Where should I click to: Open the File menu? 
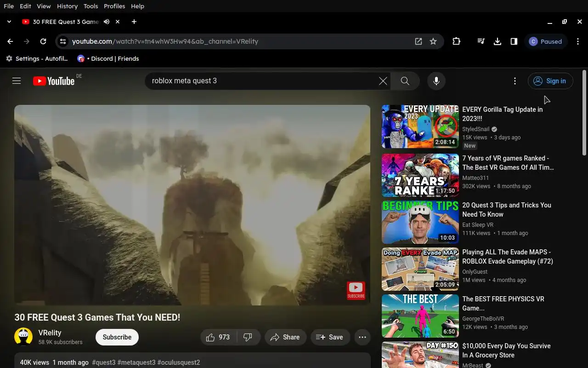9,6
